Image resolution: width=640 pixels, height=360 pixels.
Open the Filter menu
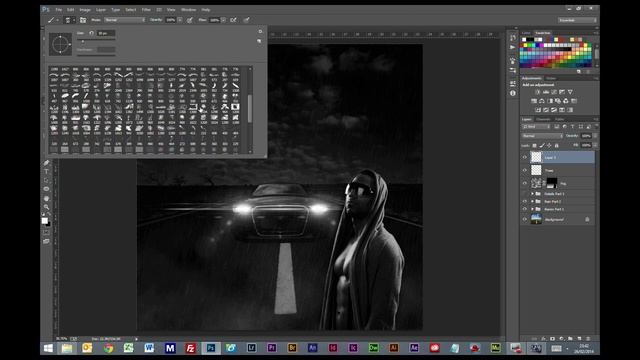pyautogui.click(x=146, y=9)
